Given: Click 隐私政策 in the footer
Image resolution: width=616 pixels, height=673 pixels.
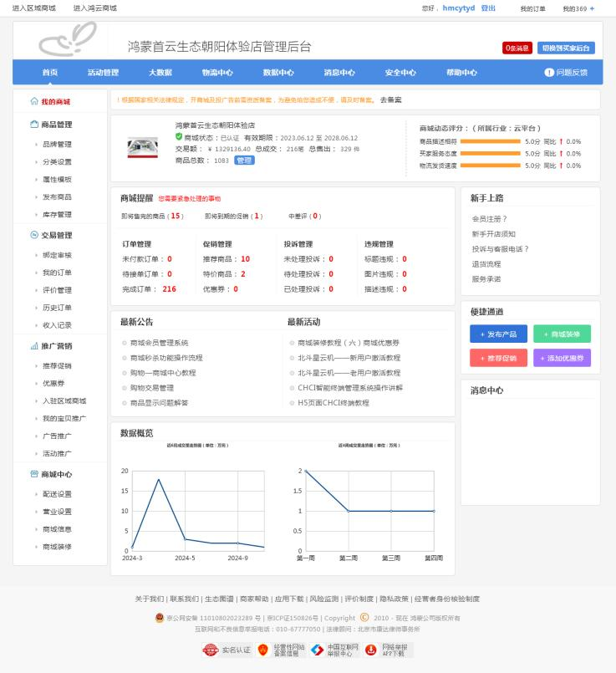Looking at the screenshot, I should (394, 599).
